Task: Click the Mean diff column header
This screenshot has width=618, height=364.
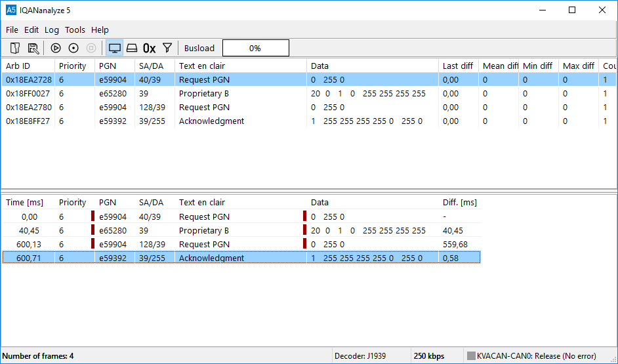Action: coord(499,66)
